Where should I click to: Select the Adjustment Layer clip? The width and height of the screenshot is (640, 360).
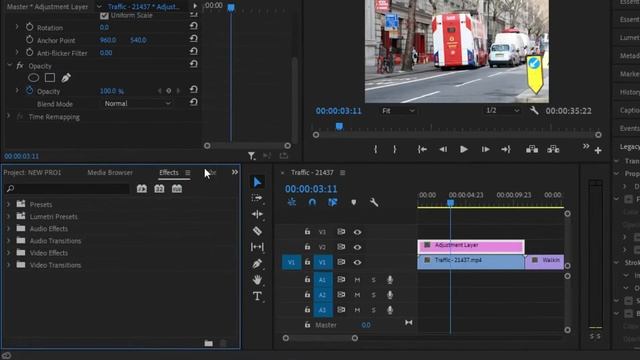[x=471, y=247]
